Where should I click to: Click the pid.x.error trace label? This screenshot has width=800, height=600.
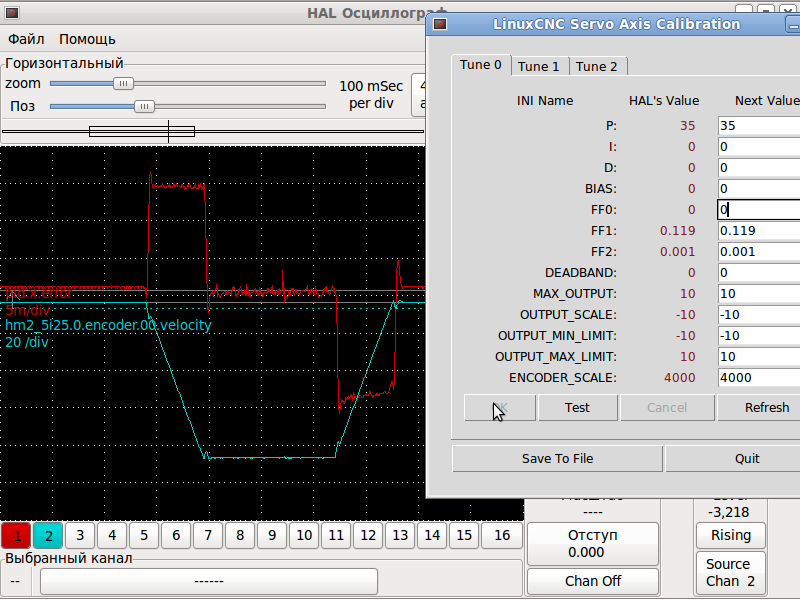(x=39, y=293)
